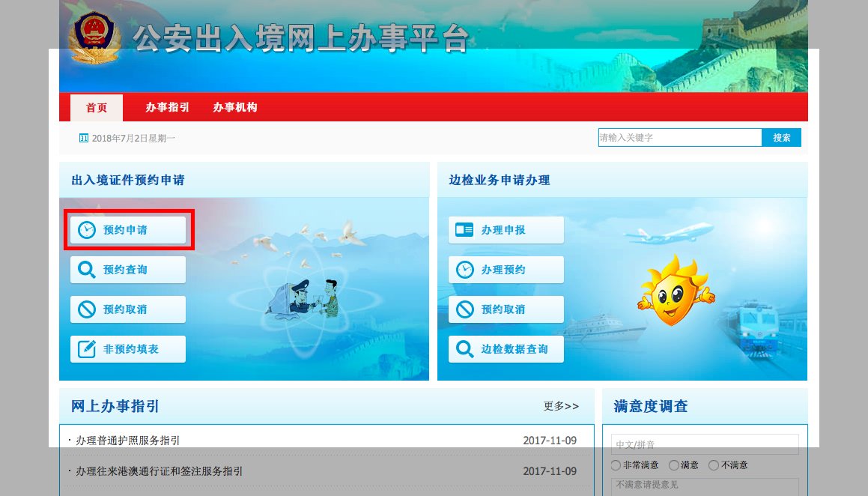The width and height of the screenshot is (868, 496).
Task: Click the police emblem logo in the header
Action: (94, 37)
